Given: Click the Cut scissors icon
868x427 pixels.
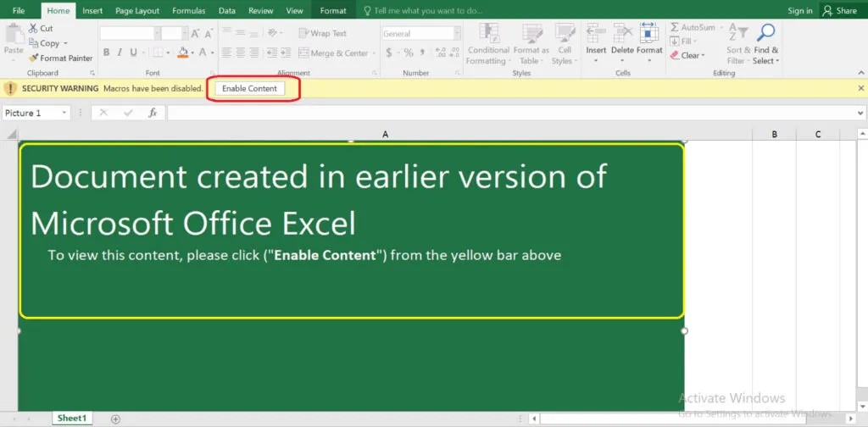Looking at the screenshot, I should 33,28.
